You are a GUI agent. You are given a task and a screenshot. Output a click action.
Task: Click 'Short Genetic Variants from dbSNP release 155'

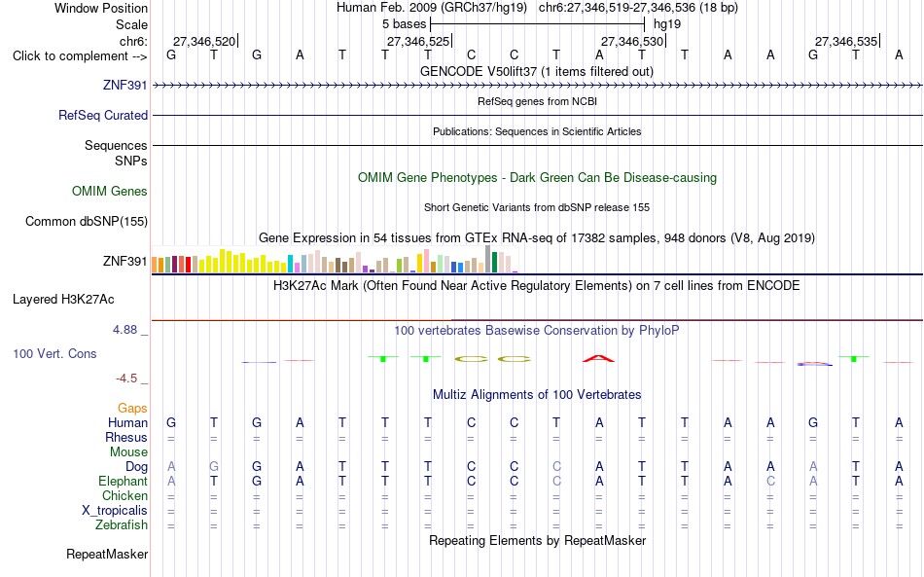click(x=537, y=207)
